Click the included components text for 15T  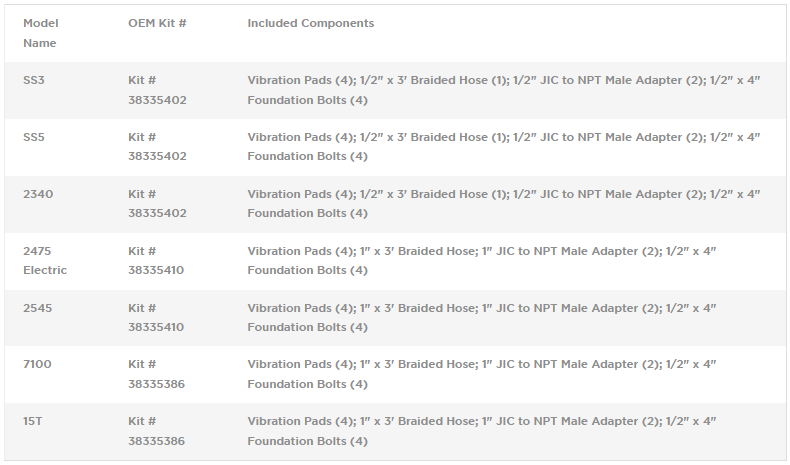click(481, 432)
